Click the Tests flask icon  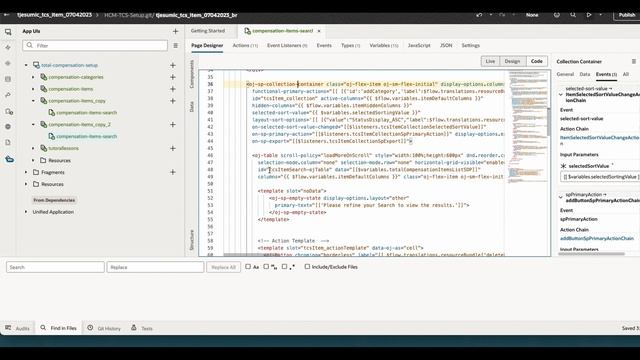click(134, 328)
